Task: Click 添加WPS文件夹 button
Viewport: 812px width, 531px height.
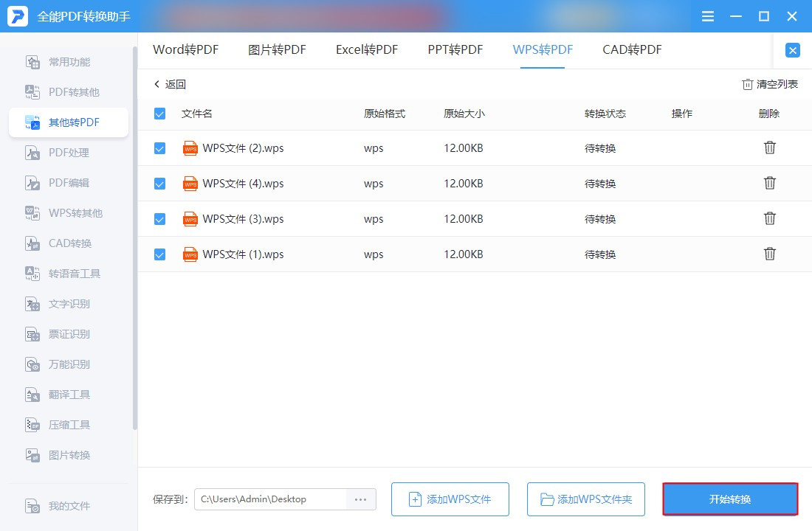Action: click(x=585, y=499)
